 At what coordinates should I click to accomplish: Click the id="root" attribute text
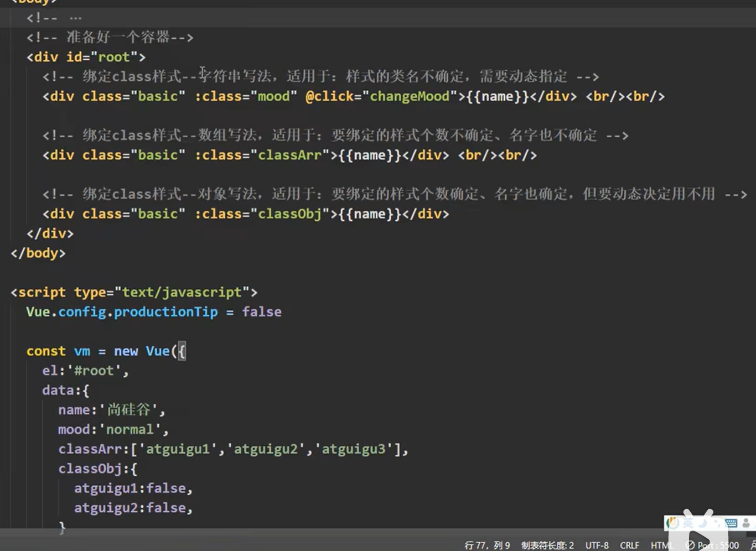tap(102, 57)
